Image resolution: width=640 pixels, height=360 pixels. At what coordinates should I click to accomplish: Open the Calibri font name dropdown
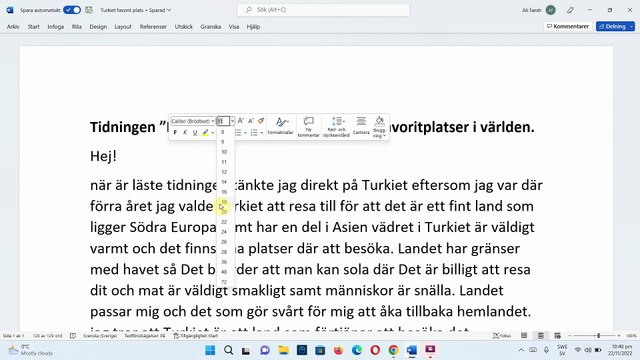(213, 121)
